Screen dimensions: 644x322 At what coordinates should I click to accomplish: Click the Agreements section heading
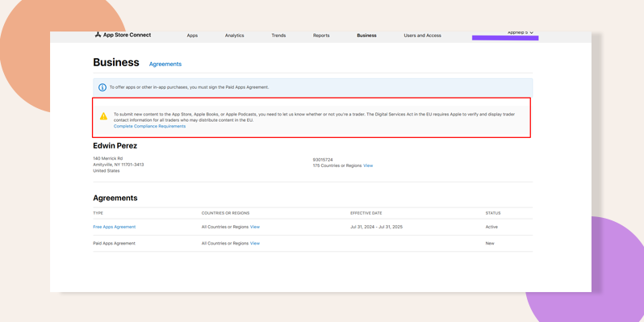(115, 198)
